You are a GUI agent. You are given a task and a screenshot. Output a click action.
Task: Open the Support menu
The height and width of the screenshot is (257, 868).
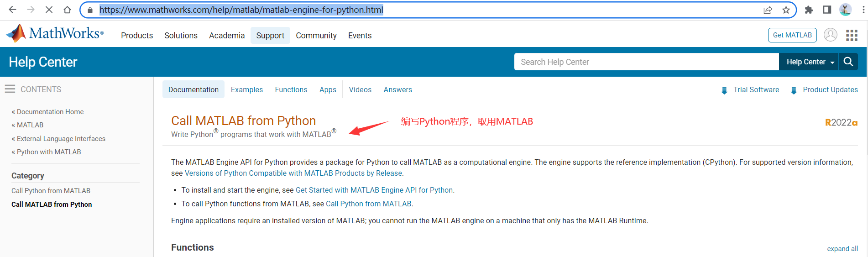pyautogui.click(x=270, y=36)
